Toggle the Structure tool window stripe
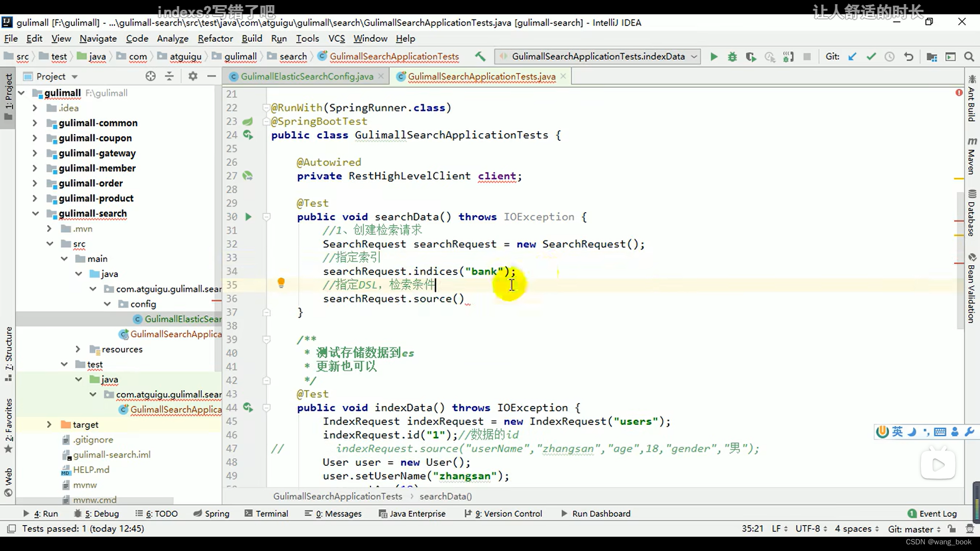The height and width of the screenshot is (551, 980). coord(8,354)
